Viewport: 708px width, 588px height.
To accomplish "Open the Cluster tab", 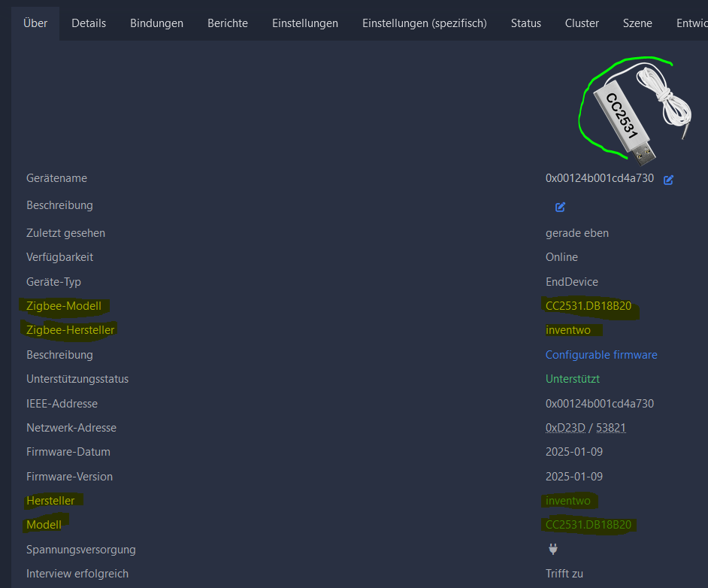I will point(582,23).
